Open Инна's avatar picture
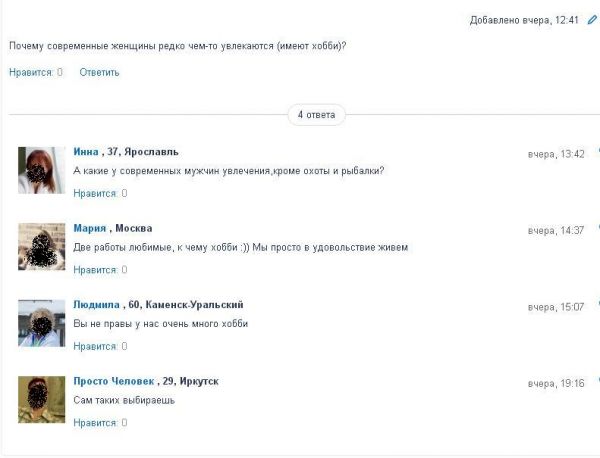 pos(41,170)
